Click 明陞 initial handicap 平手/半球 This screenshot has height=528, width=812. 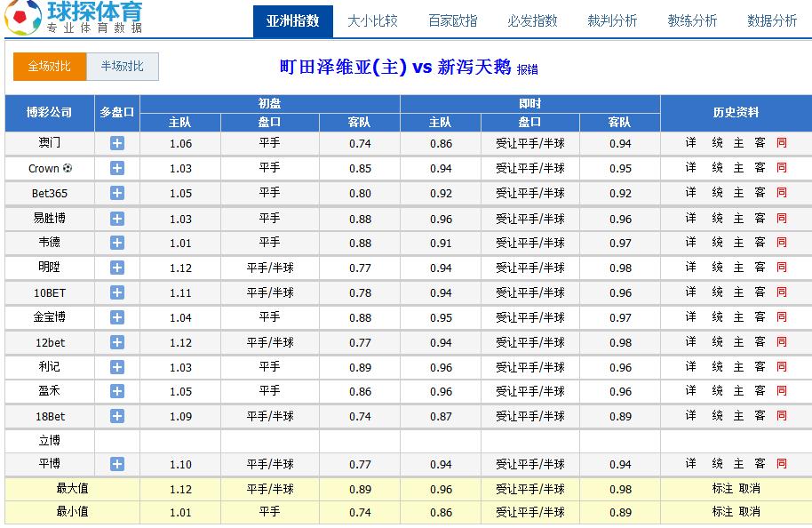[x=270, y=268]
